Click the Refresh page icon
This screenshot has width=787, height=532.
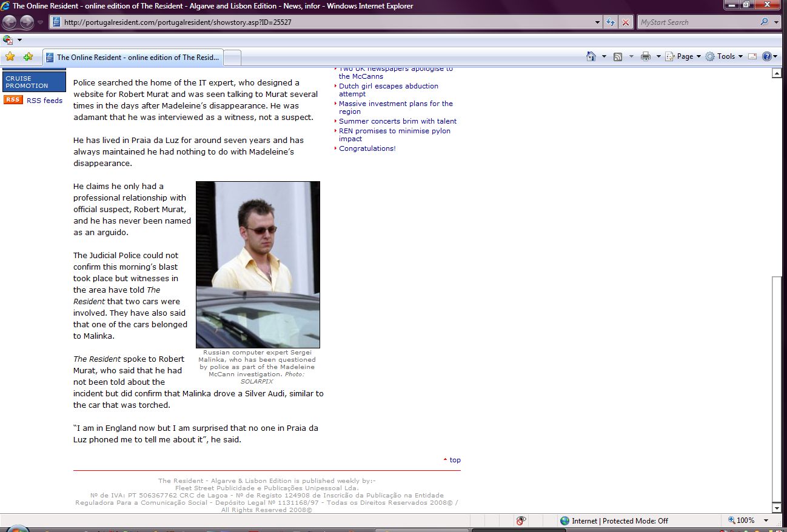pos(611,22)
